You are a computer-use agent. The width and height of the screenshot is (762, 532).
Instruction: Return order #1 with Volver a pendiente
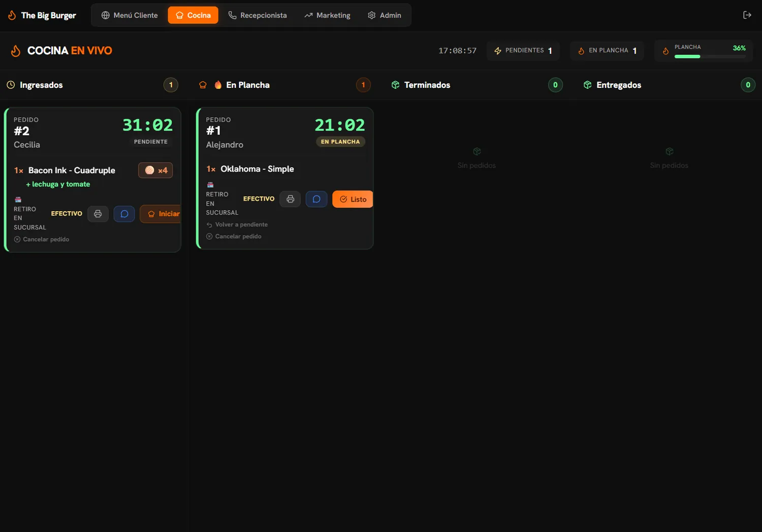pyautogui.click(x=237, y=224)
